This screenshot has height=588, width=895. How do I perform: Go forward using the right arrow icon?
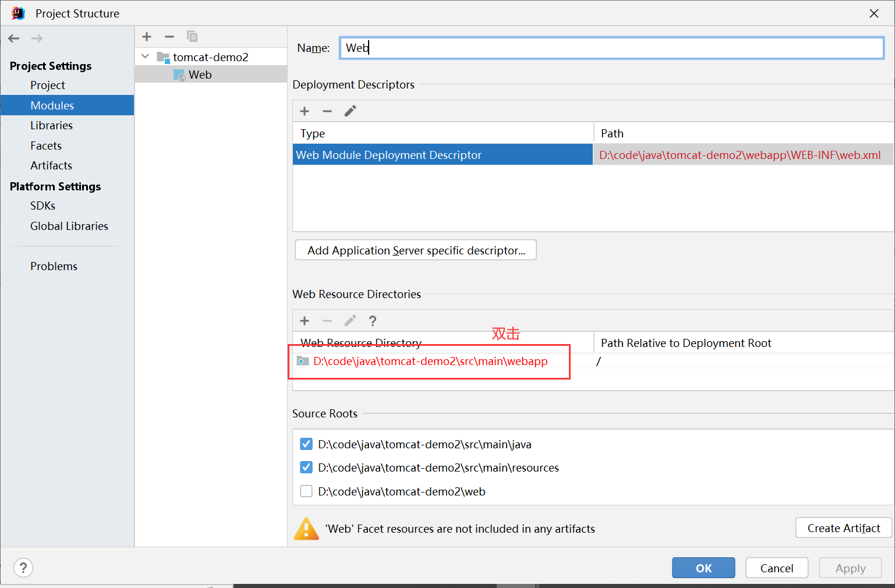click(x=37, y=38)
